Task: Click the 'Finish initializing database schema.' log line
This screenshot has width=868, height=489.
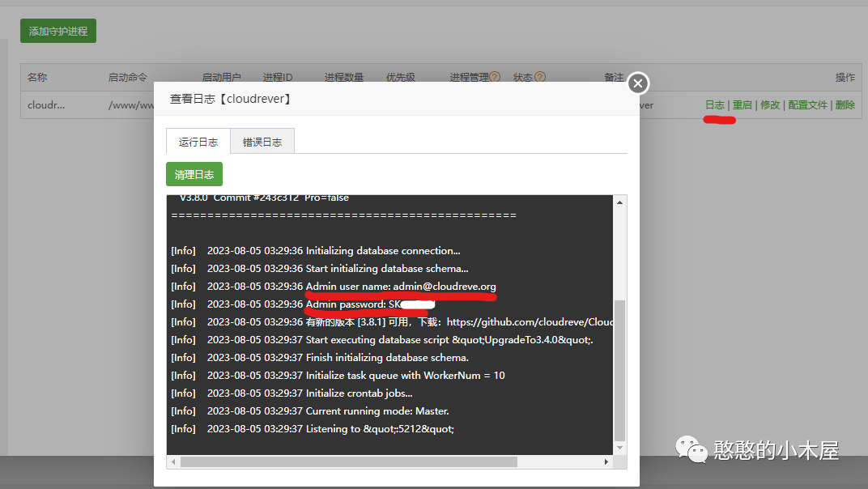Action: point(320,358)
